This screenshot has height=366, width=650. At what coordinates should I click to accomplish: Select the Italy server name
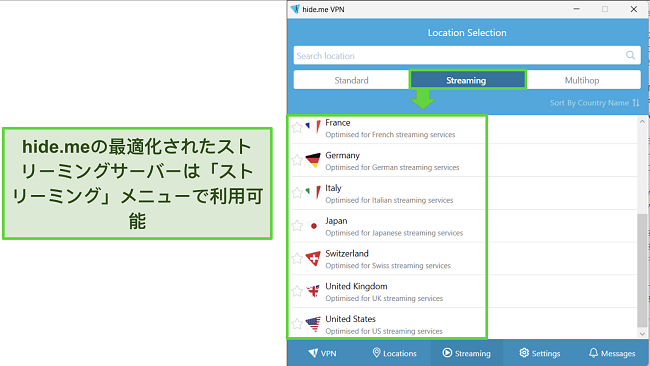coord(333,188)
